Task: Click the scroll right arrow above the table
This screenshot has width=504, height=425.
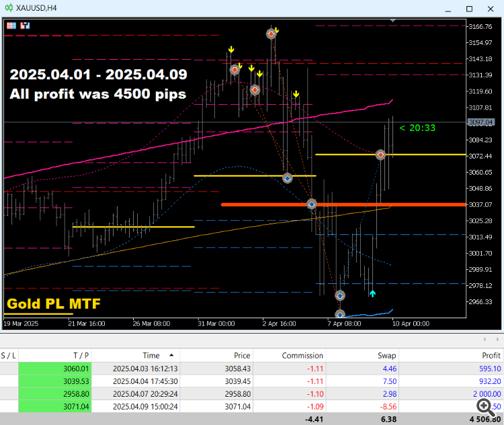Action: tap(497, 339)
